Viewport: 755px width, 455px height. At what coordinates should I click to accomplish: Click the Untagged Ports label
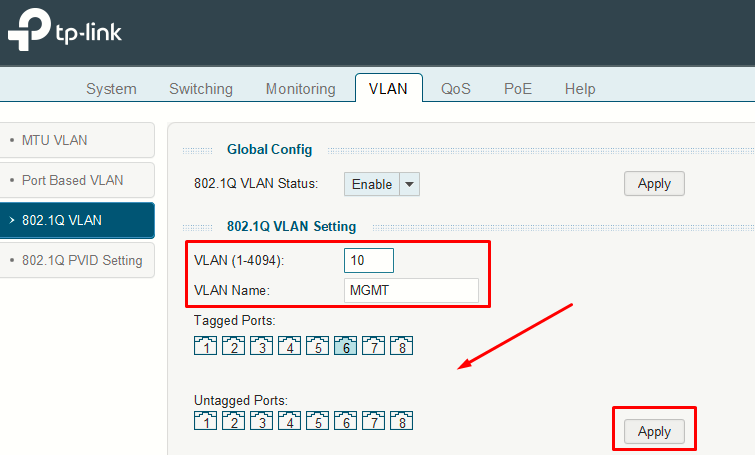click(241, 401)
